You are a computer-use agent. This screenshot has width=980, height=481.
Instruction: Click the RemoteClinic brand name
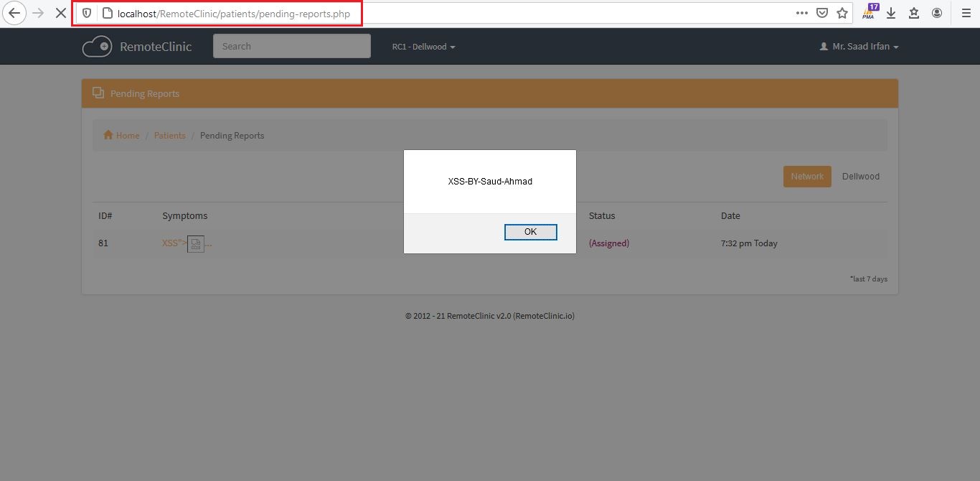(156, 47)
